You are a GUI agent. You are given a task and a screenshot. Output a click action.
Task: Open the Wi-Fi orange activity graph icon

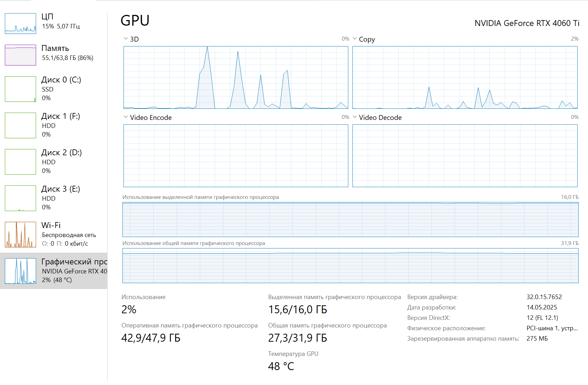[x=20, y=235]
